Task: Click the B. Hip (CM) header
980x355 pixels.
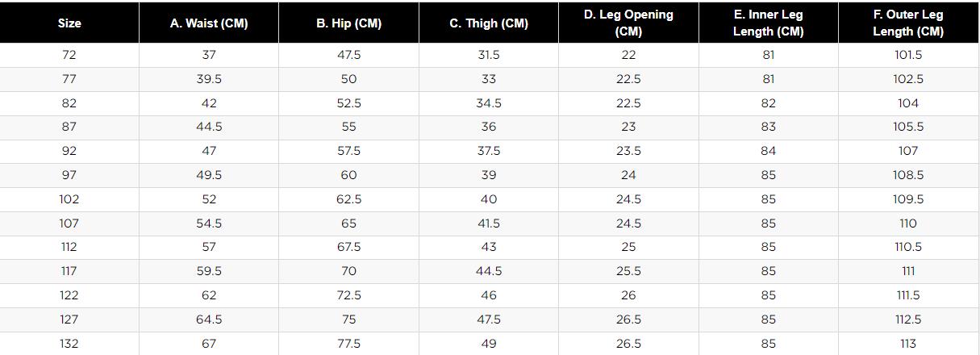Action: tap(348, 23)
